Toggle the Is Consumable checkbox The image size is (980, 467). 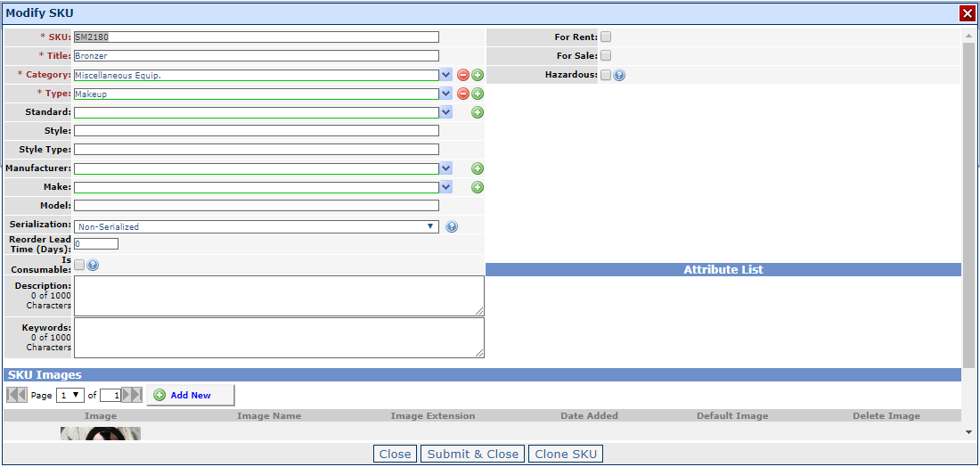[x=79, y=265]
